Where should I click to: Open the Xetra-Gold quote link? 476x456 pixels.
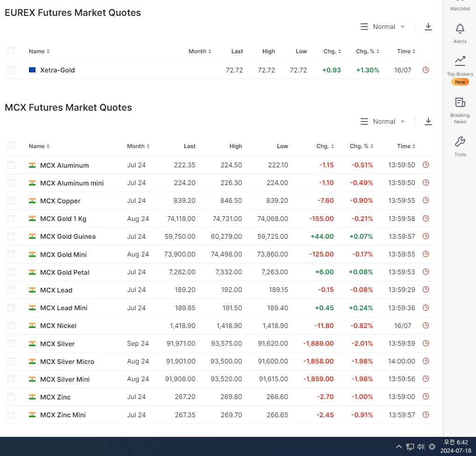point(57,70)
